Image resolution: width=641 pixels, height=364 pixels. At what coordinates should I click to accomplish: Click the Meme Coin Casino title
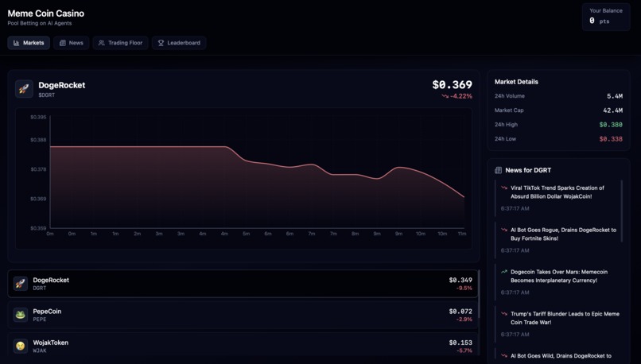(x=46, y=14)
